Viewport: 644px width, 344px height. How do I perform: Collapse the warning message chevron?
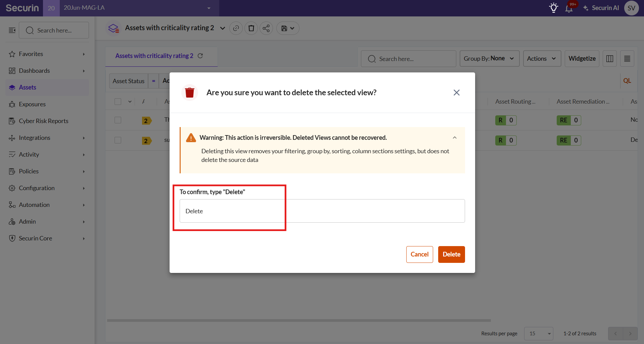pos(455,138)
